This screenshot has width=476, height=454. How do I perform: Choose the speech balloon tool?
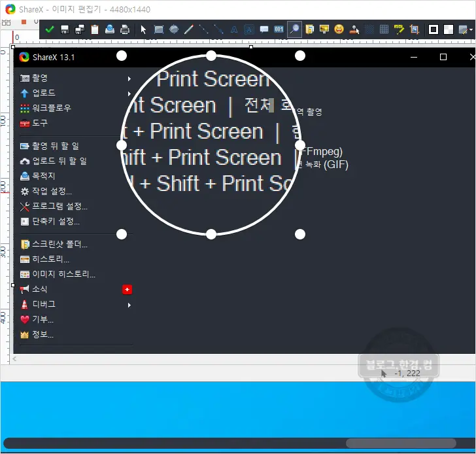[264, 29]
